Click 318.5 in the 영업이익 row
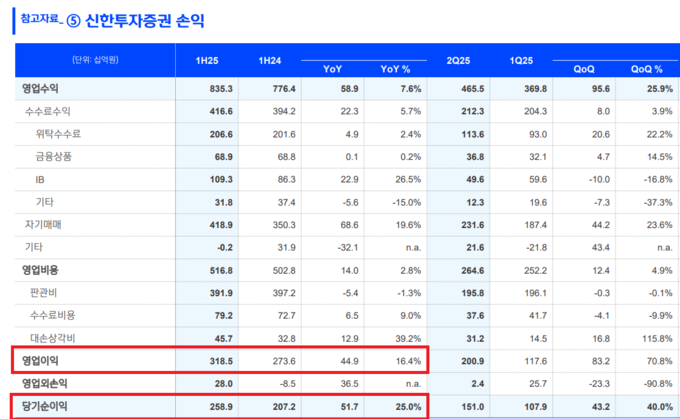The image size is (680, 419). [221, 361]
